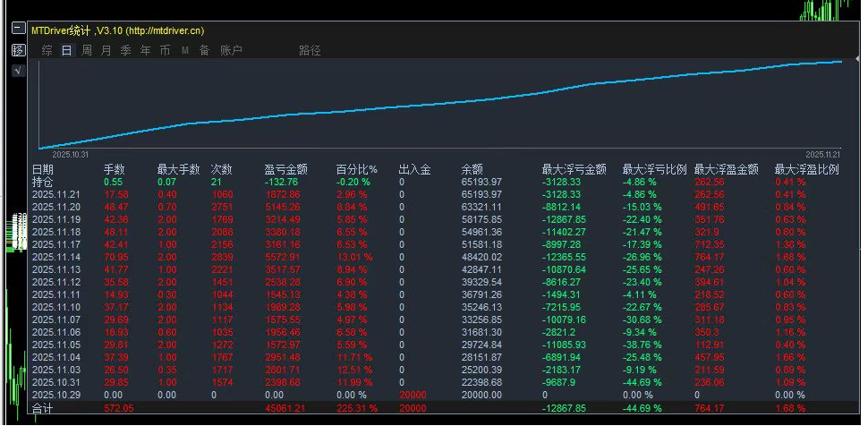Click the -12867.85 loss on 2025.11.19
This screenshot has height=426, width=868.
[x=564, y=219]
